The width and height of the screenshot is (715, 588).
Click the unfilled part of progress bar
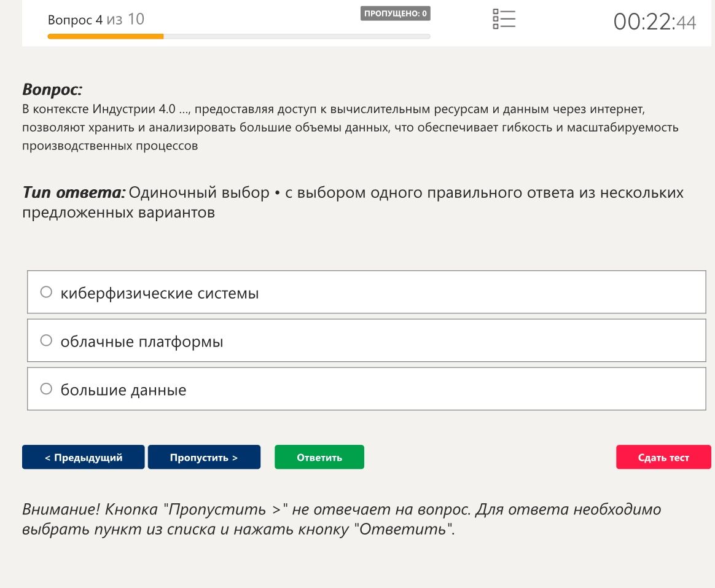297,36
